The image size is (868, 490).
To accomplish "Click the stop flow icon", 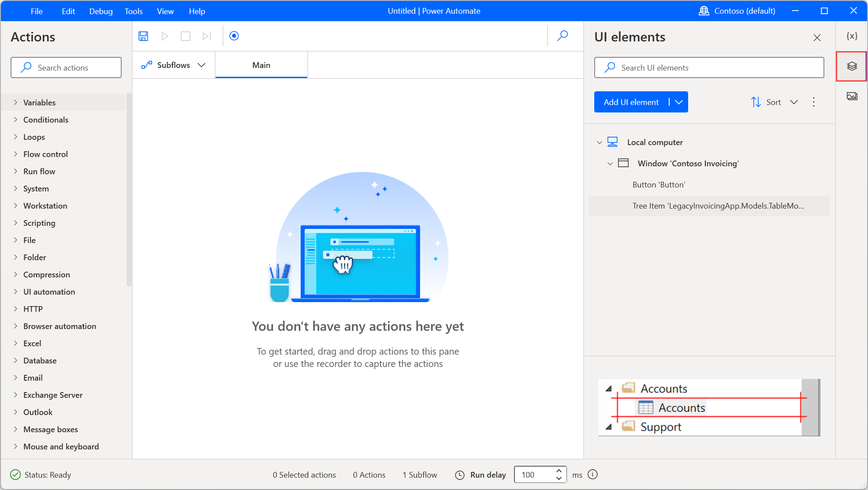I will [186, 36].
